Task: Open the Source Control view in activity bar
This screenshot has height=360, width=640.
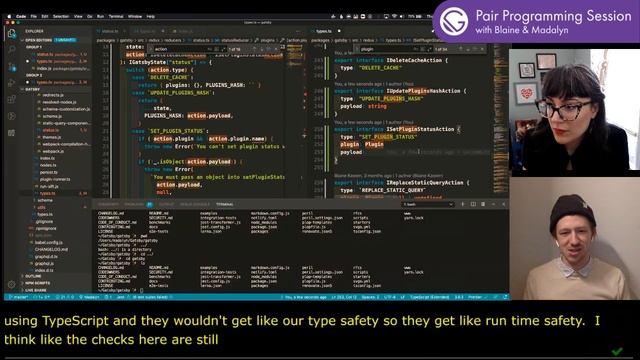Action: click(x=12, y=67)
